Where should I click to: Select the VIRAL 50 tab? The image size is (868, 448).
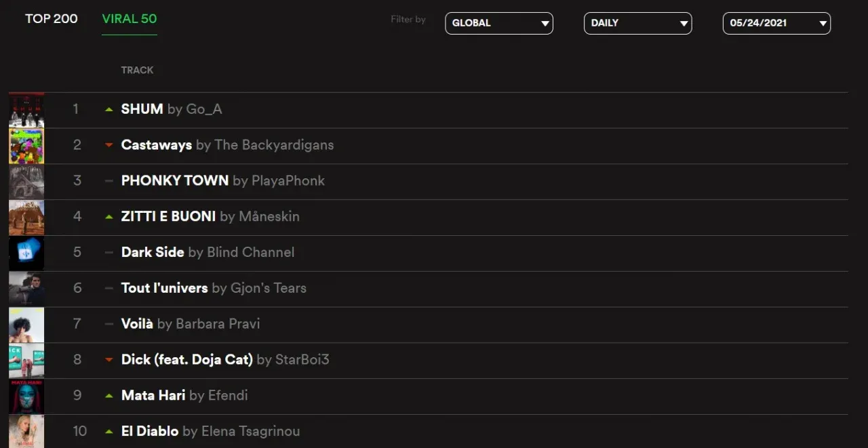(130, 19)
